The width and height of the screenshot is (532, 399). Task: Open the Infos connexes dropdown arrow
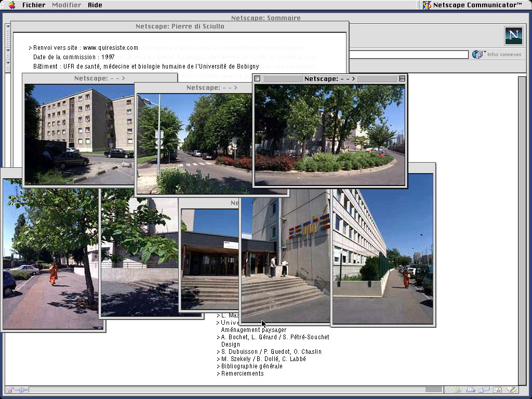485,52
